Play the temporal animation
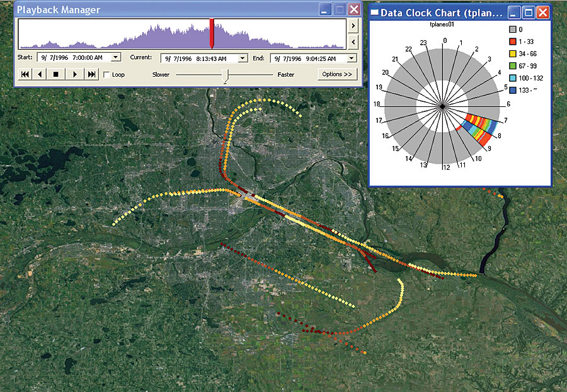567x392 pixels. click(75, 74)
